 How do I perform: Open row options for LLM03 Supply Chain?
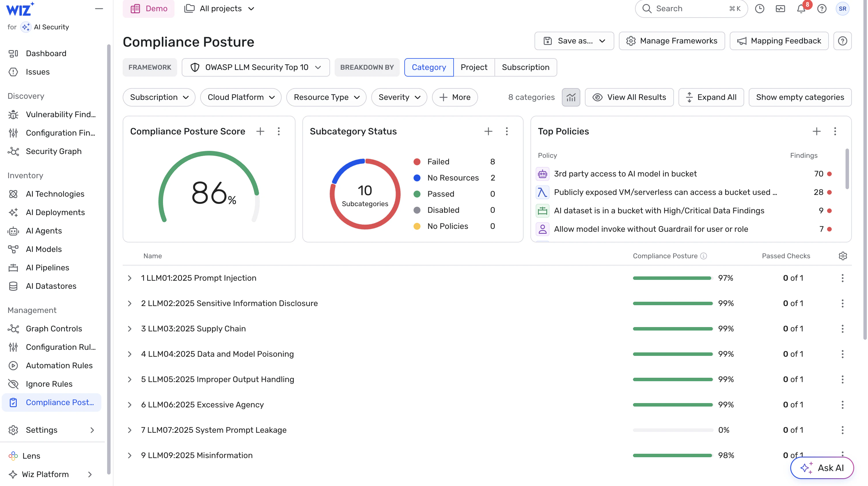(x=842, y=329)
